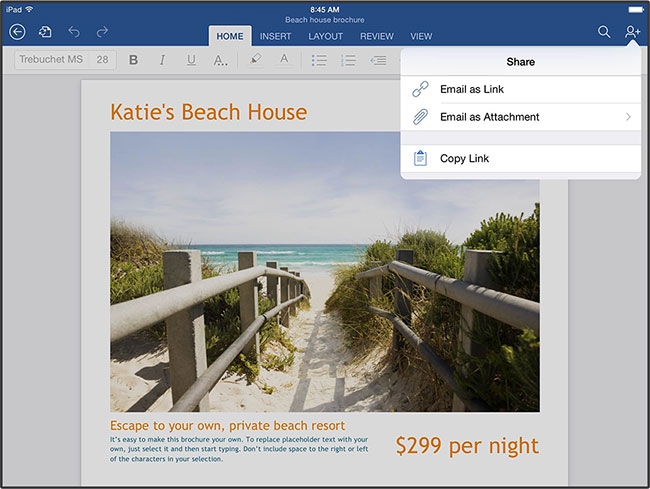Open the file menu icon
This screenshot has height=489, width=650.
tap(45, 32)
